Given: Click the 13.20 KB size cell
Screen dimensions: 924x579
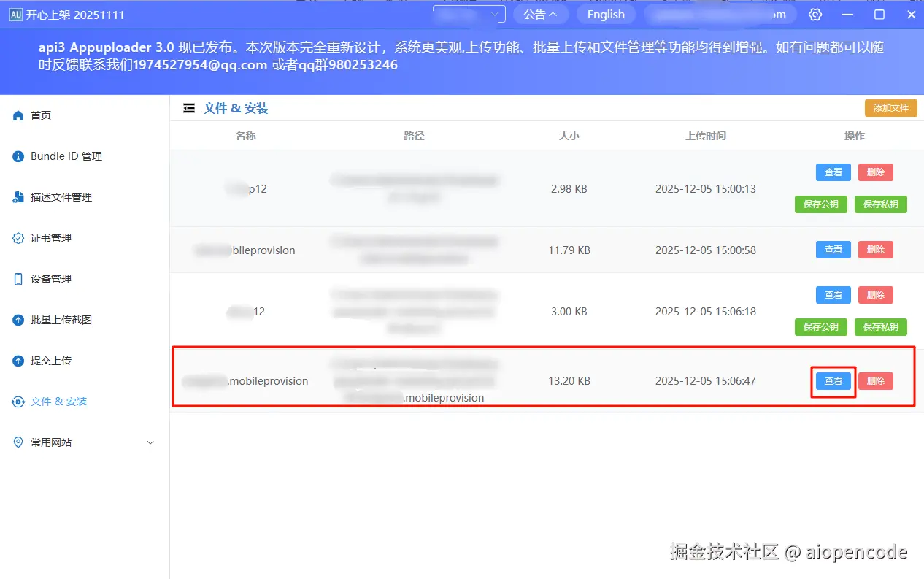Looking at the screenshot, I should point(569,381).
